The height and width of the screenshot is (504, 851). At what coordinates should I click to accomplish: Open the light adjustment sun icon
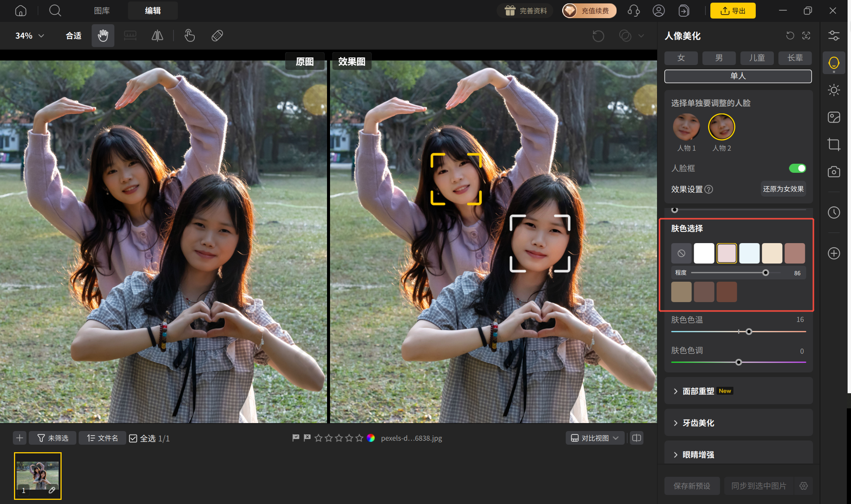click(x=834, y=90)
